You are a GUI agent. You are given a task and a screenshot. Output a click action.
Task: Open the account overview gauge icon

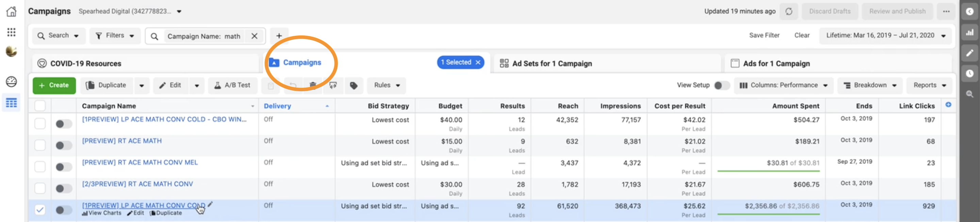tap(12, 81)
